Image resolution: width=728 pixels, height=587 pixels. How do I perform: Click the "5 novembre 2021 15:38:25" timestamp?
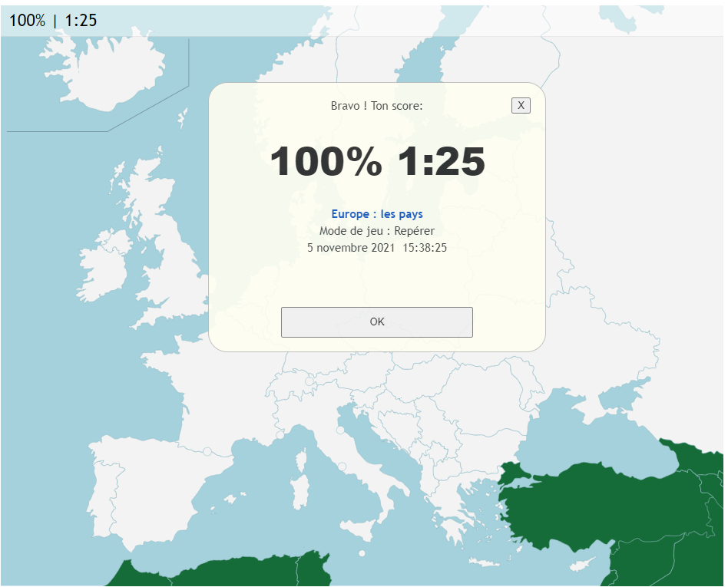coord(376,247)
